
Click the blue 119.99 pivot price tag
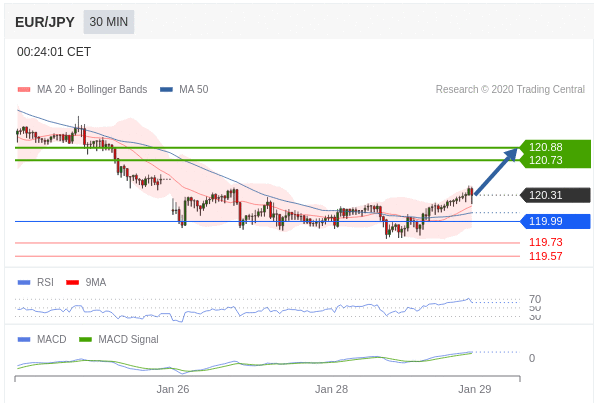click(x=545, y=221)
